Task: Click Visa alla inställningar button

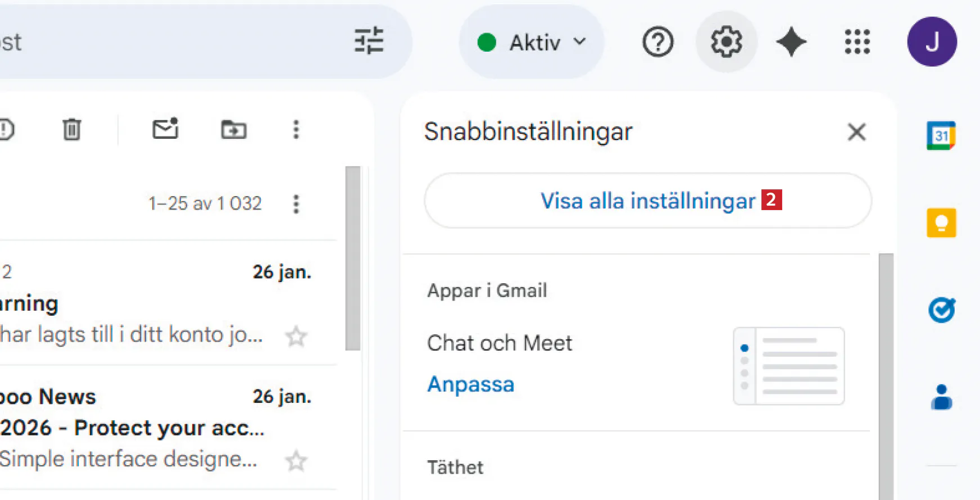Action: pos(647,201)
